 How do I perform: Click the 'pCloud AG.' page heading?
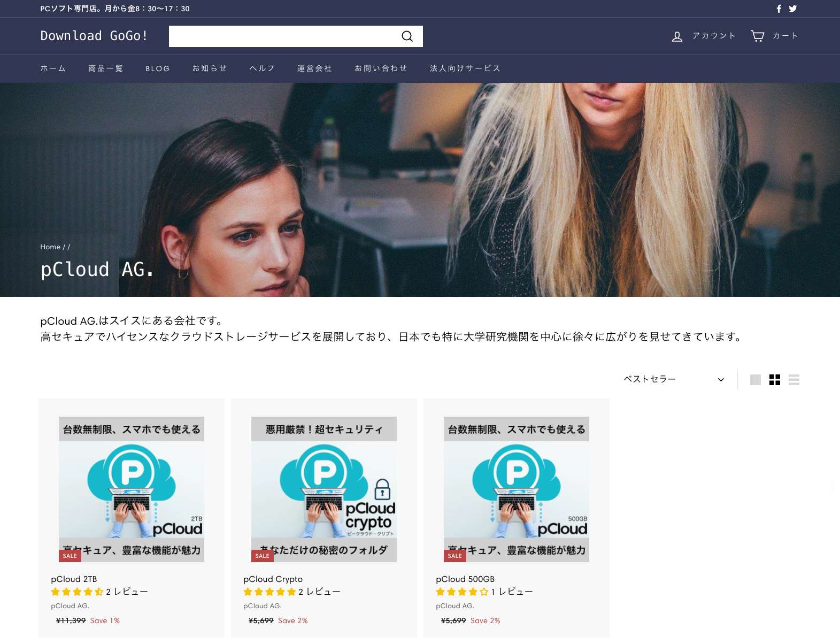point(97,269)
